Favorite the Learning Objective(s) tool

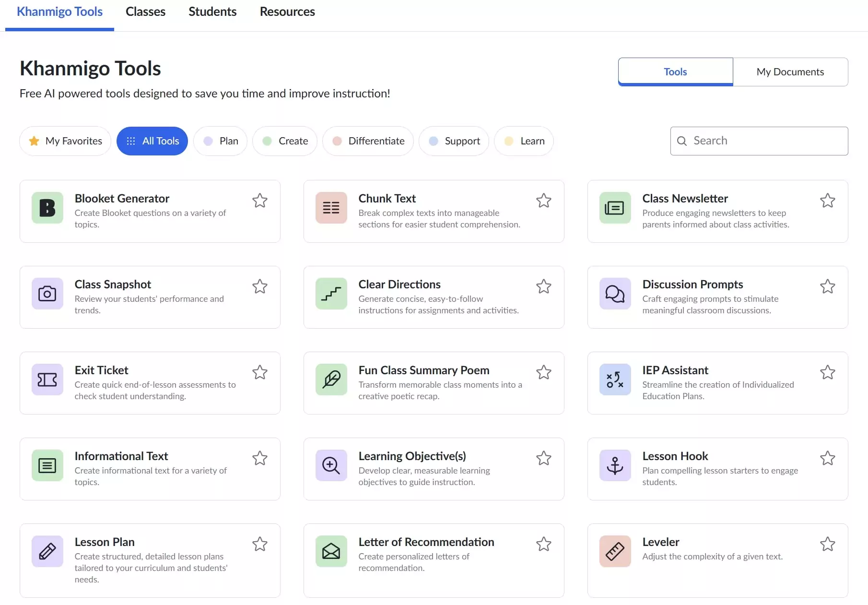click(544, 458)
